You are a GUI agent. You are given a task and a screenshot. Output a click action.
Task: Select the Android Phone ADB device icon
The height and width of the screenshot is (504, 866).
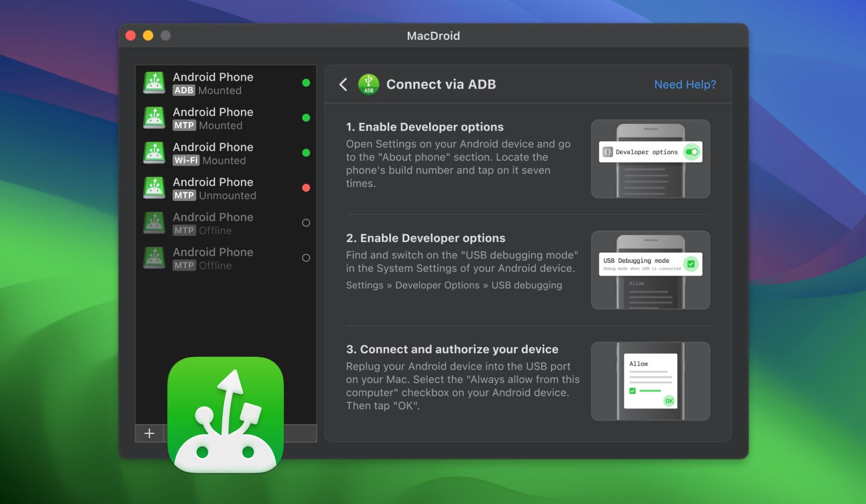[153, 82]
